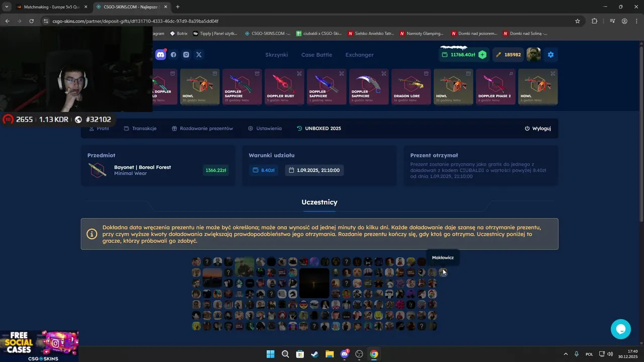Click the 1366.22zł price badge

tap(216, 170)
